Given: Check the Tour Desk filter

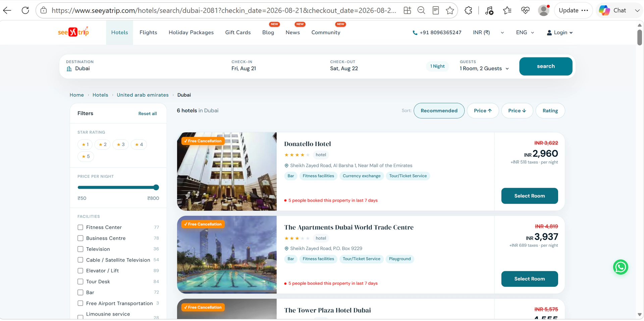Looking at the screenshot, I should pyautogui.click(x=80, y=281).
